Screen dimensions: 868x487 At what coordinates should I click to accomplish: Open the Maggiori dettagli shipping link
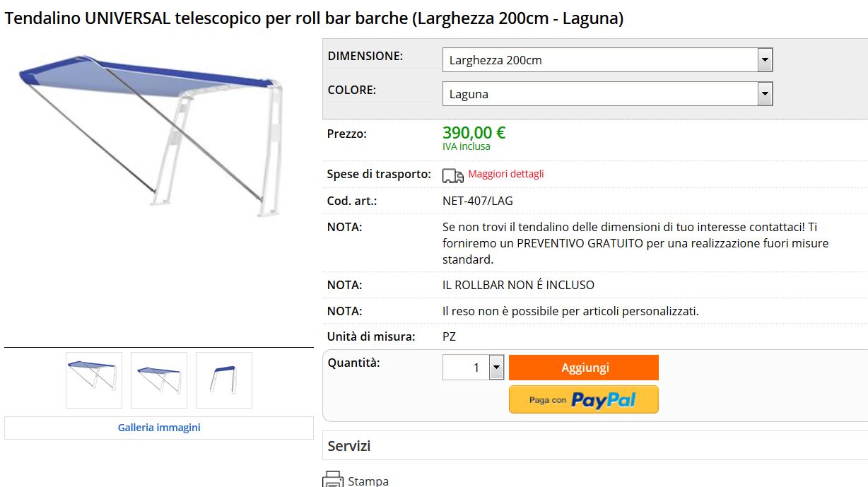[506, 174]
